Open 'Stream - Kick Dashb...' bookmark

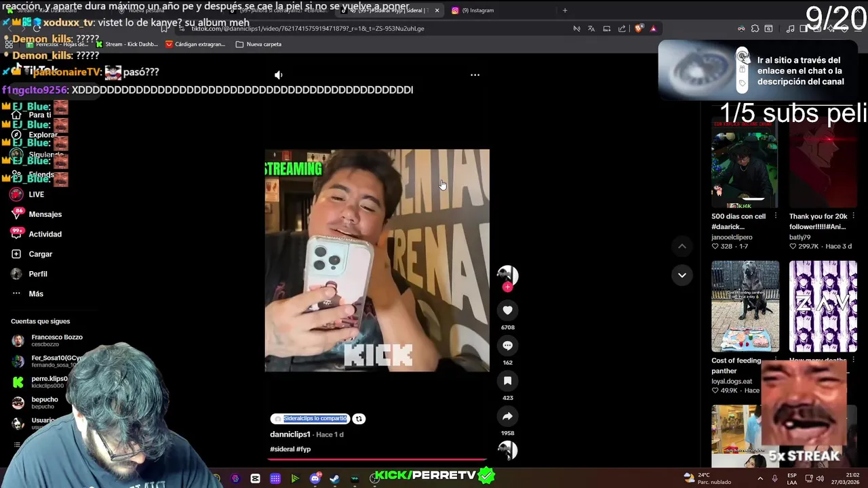click(127, 44)
